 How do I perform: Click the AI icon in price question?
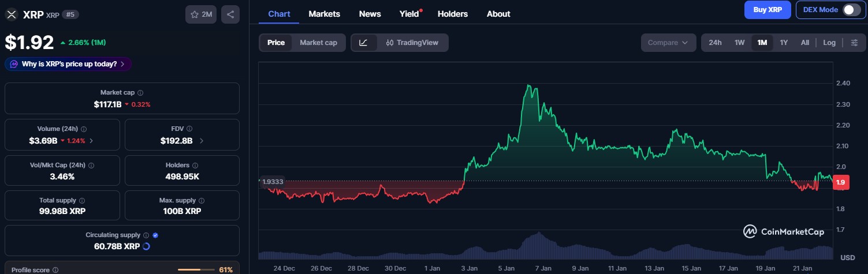13,64
